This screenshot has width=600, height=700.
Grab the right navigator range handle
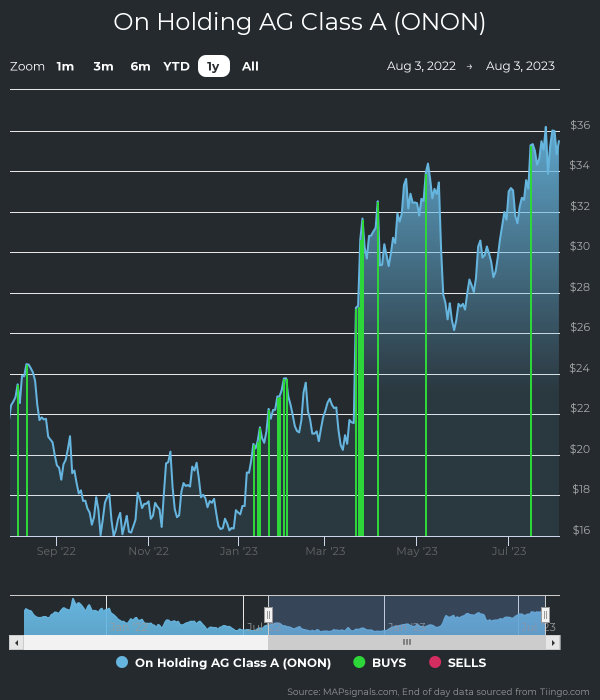coord(545,614)
